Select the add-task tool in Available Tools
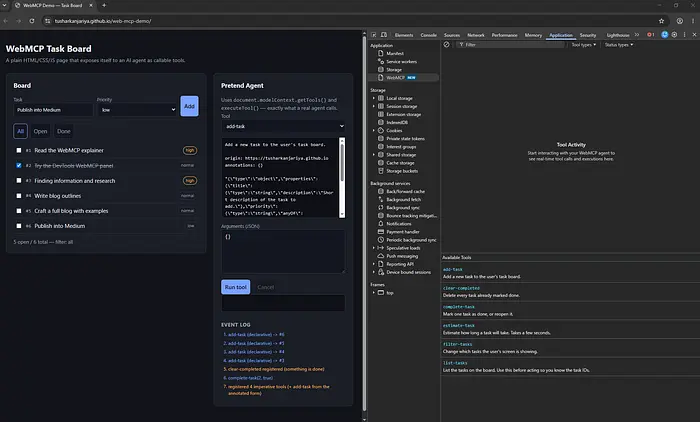Viewport: 700px width, 422px height. (453, 269)
